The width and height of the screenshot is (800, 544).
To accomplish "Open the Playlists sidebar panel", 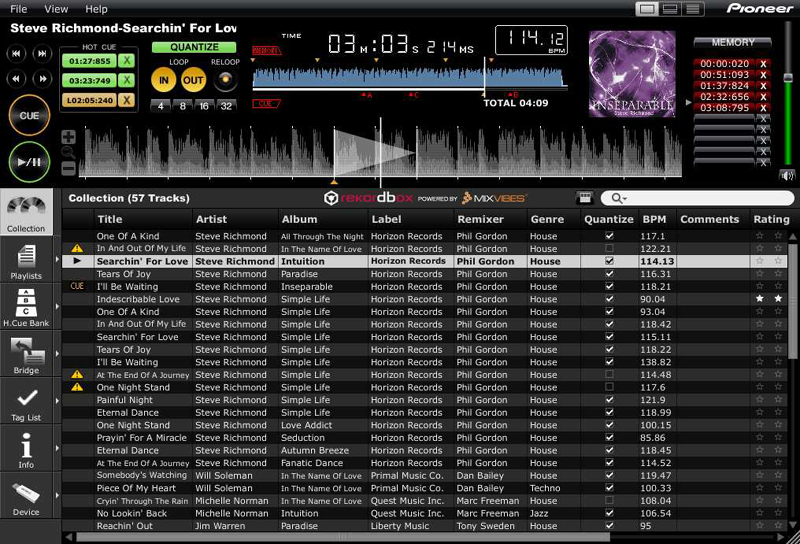I will point(27,260).
